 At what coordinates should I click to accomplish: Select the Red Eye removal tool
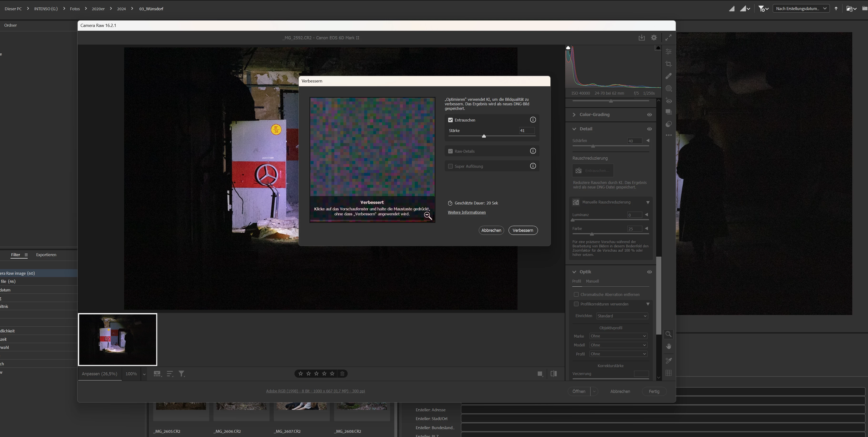(x=669, y=101)
